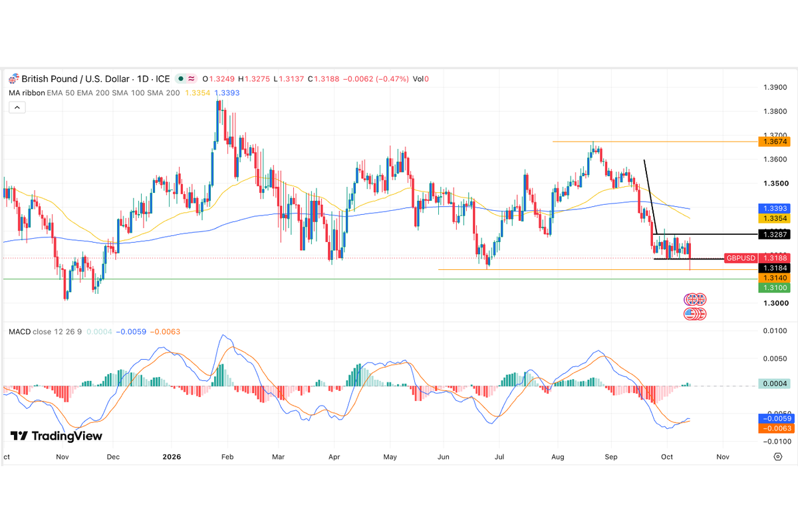Click the 1.3000 price axis label

776,303
